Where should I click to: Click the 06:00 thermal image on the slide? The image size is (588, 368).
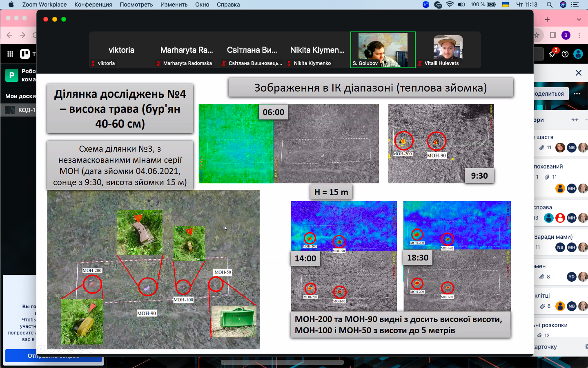(x=289, y=144)
